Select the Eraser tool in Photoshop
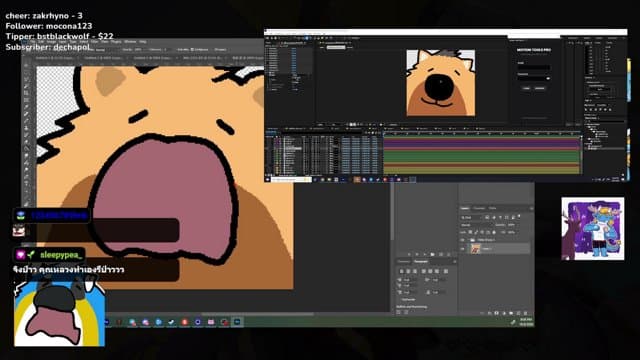640x360 pixels. 27,142
